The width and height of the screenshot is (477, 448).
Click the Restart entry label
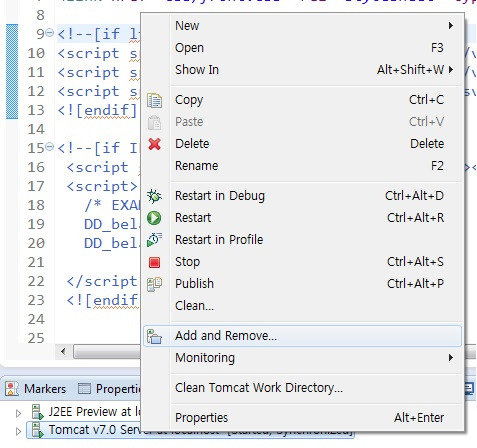pyautogui.click(x=193, y=218)
